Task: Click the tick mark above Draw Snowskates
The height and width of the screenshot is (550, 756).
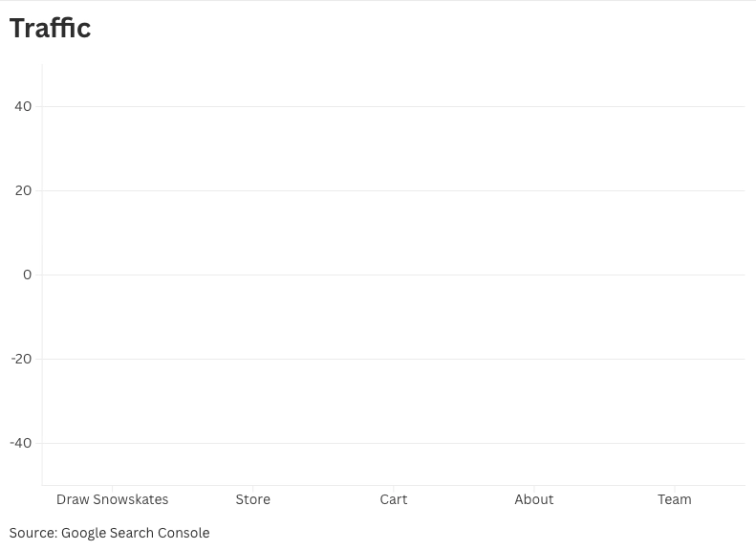Action: pyautogui.click(x=113, y=488)
